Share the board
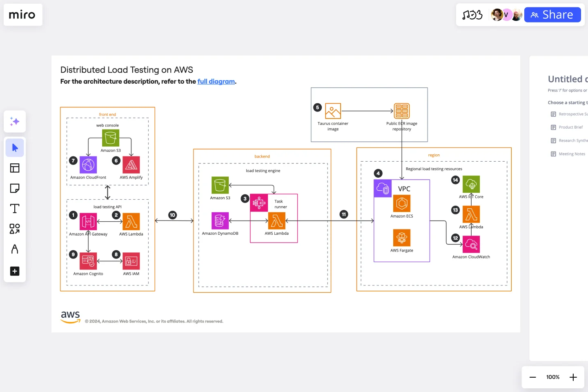 552,15
